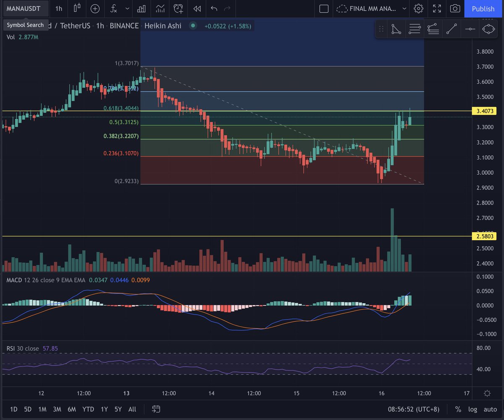Toggle auto scale mode

point(490,409)
